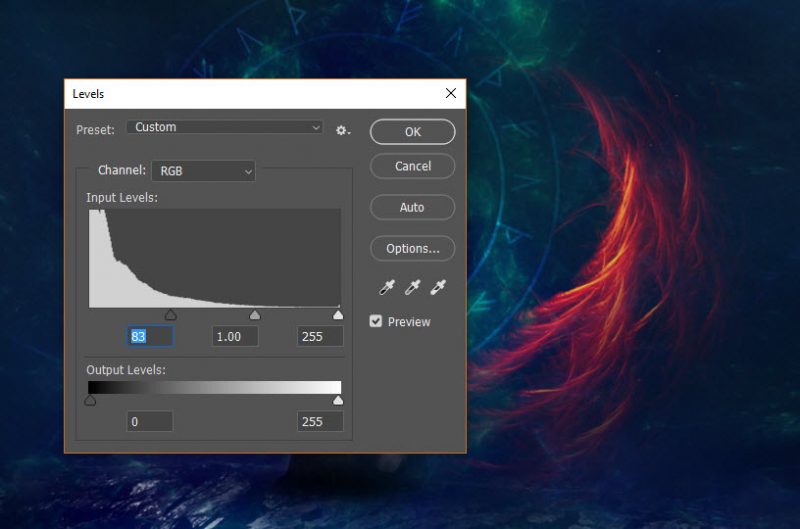Screen dimensions: 800x529
Task: Click the input highlight slider handle
Action: 338,315
